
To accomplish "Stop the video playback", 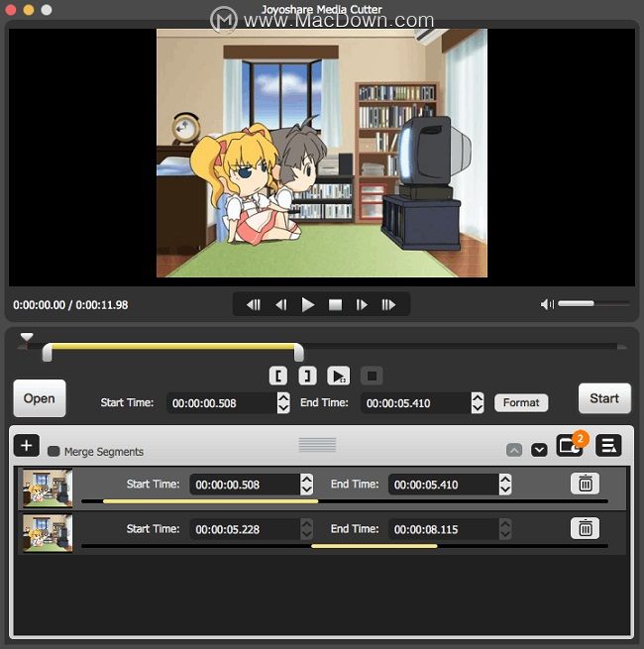I will pyautogui.click(x=335, y=305).
